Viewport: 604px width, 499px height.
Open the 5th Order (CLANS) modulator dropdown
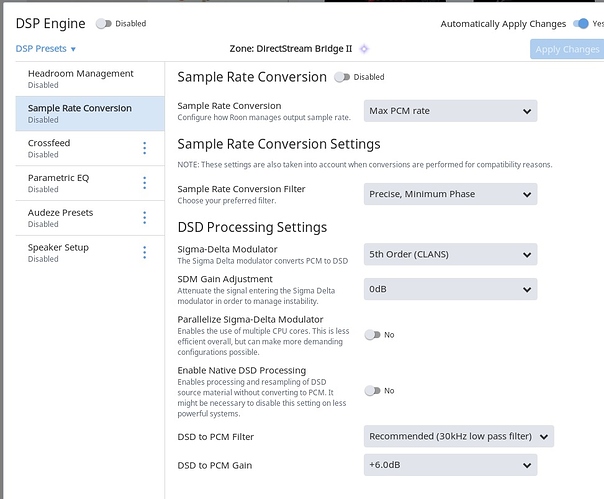point(450,254)
